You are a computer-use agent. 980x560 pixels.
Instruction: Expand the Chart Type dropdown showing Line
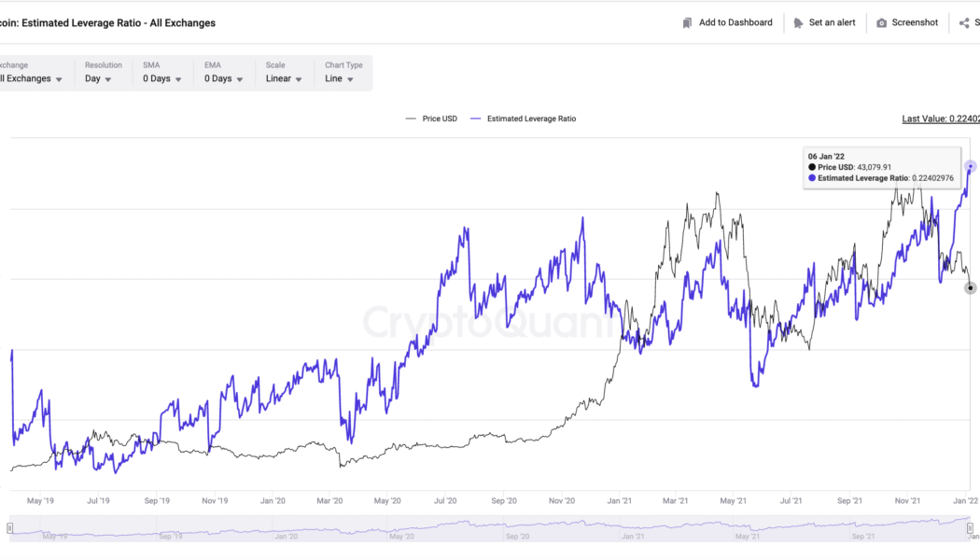click(341, 78)
